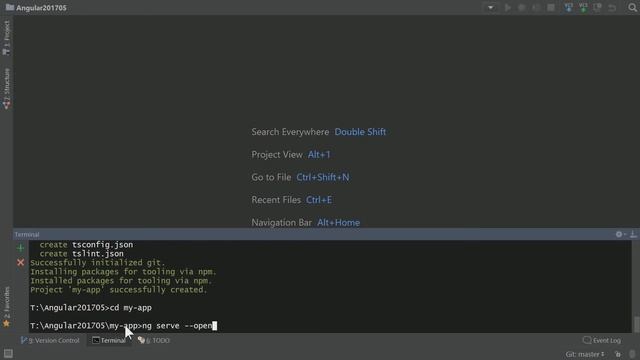The width and height of the screenshot is (640, 360).
Task: Click the Version Control tab branch icon
Action: coord(24,340)
